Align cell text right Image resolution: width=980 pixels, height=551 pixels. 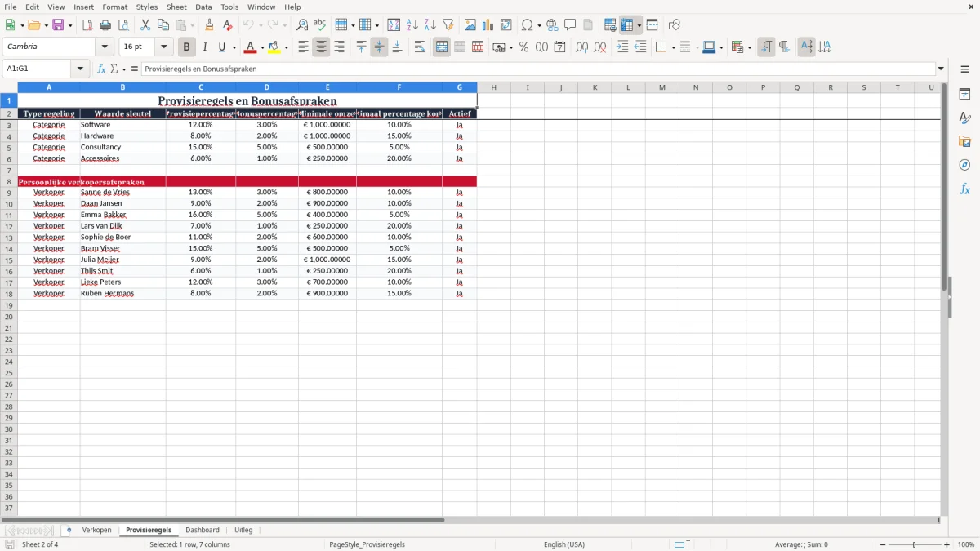click(339, 47)
